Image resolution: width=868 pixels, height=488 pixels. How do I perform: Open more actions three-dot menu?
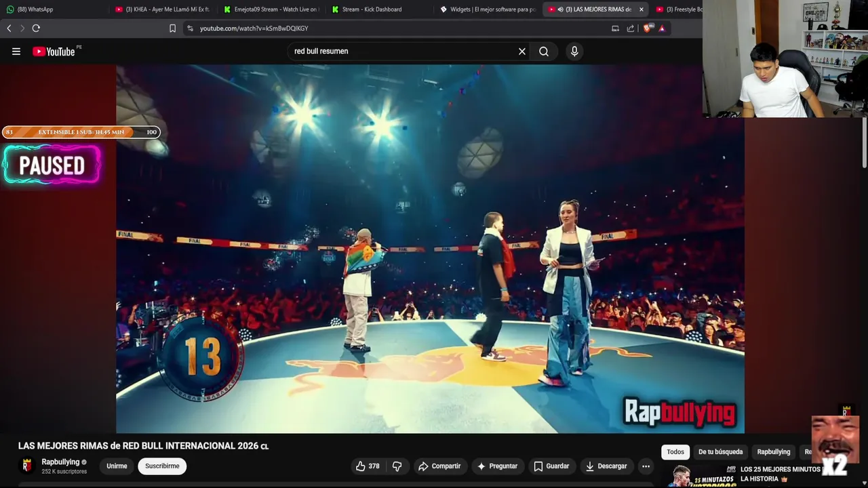pyautogui.click(x=646, y=466)
